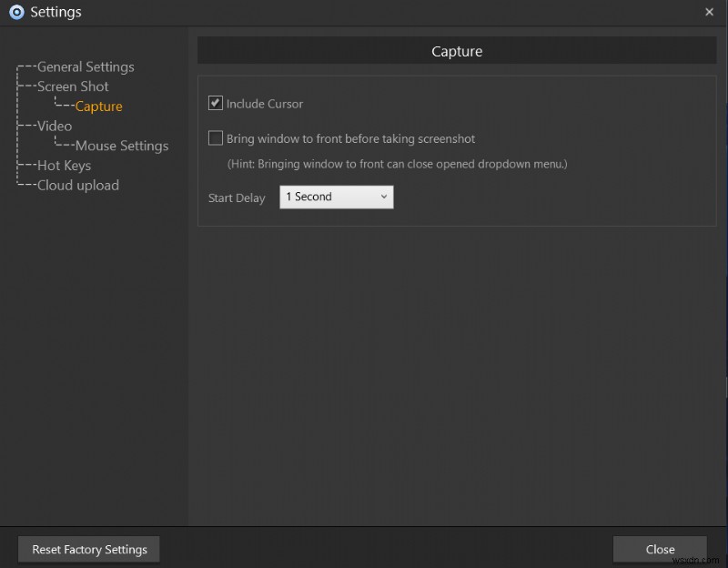The height and width of the screenshot is (568, 728).
Task: Uncheck the Include Cursor option
Action: click(216, 102)
